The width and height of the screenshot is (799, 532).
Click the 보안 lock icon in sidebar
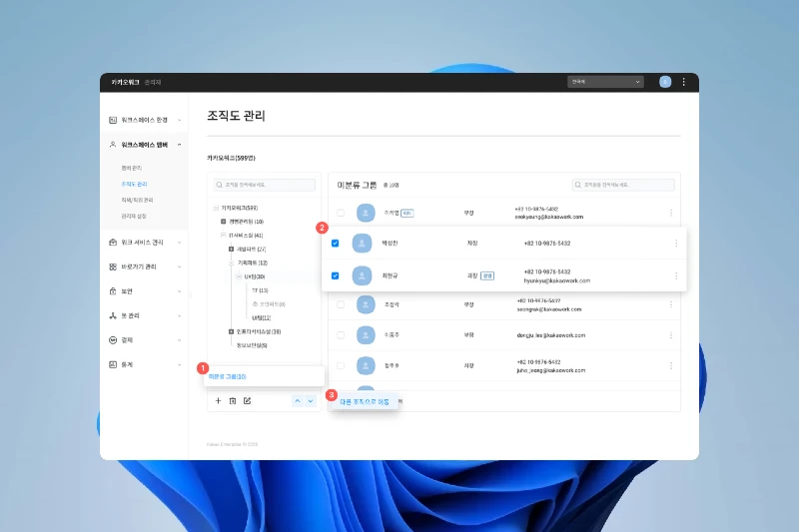pos(113,291)
